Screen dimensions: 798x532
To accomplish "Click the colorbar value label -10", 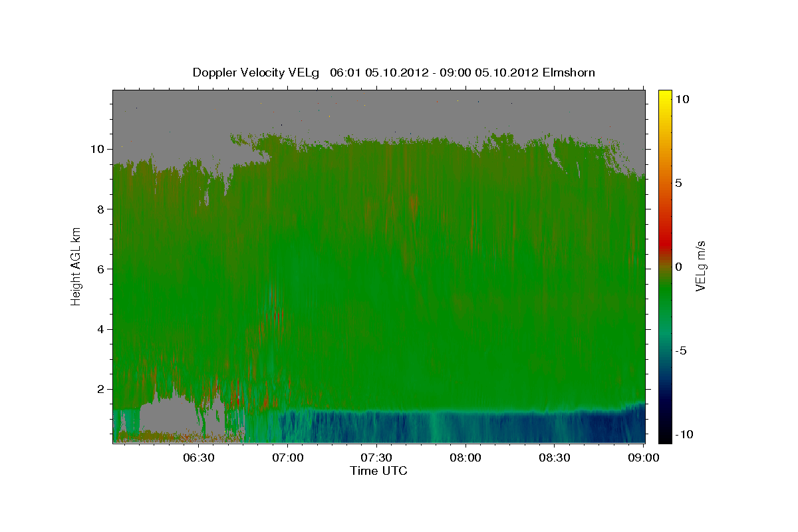I will click(683, 434).
